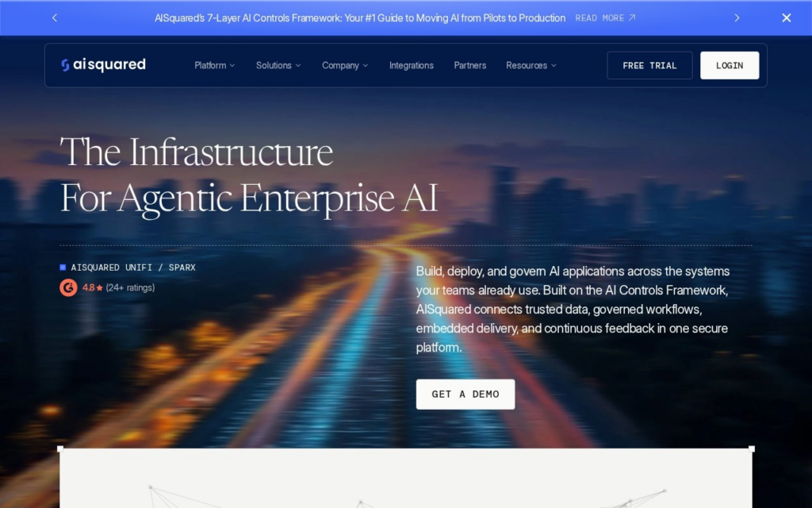
Task: Open the READ MORE banner link
Action: tap(605, 18)
